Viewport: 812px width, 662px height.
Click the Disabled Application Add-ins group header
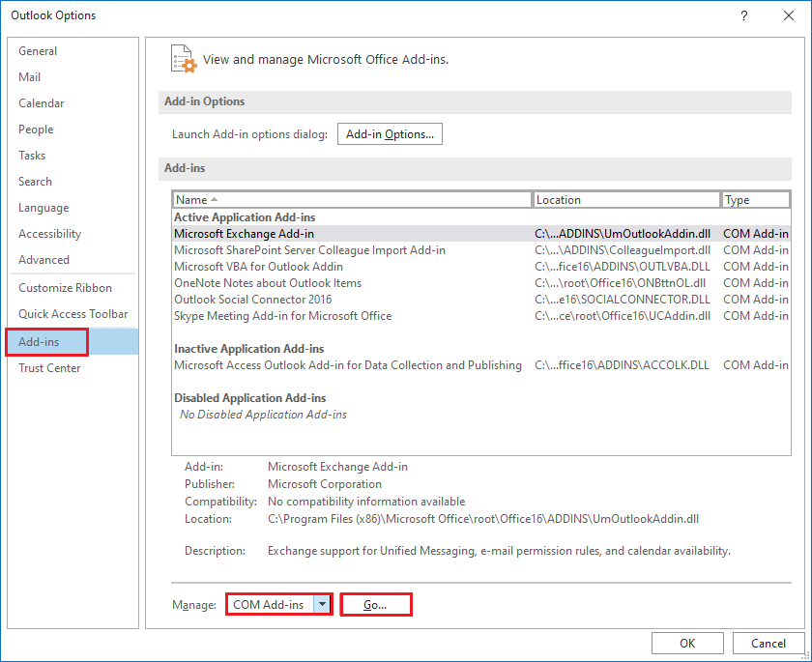tap(250, 398)
